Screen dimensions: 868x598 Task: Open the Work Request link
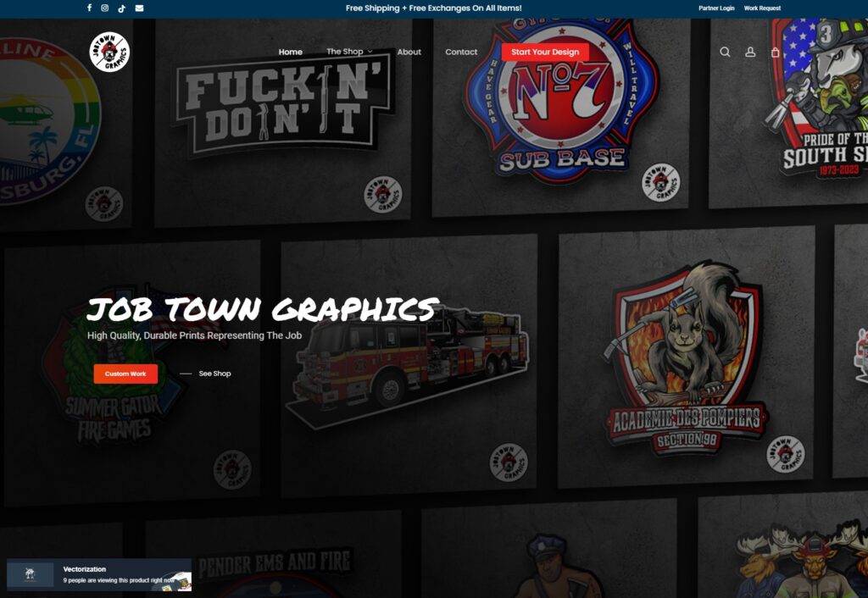[x=762, y=8]
